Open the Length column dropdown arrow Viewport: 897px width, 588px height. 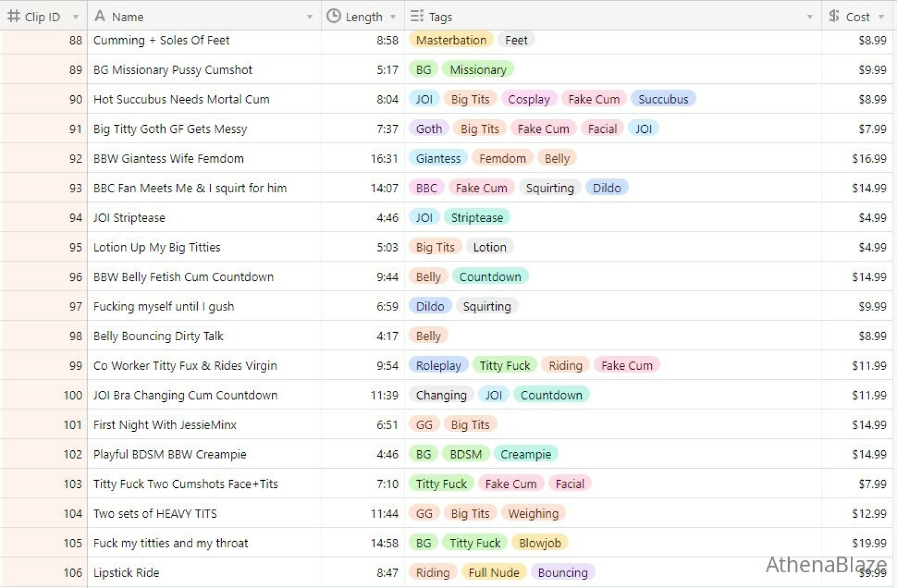pos(393,17)
